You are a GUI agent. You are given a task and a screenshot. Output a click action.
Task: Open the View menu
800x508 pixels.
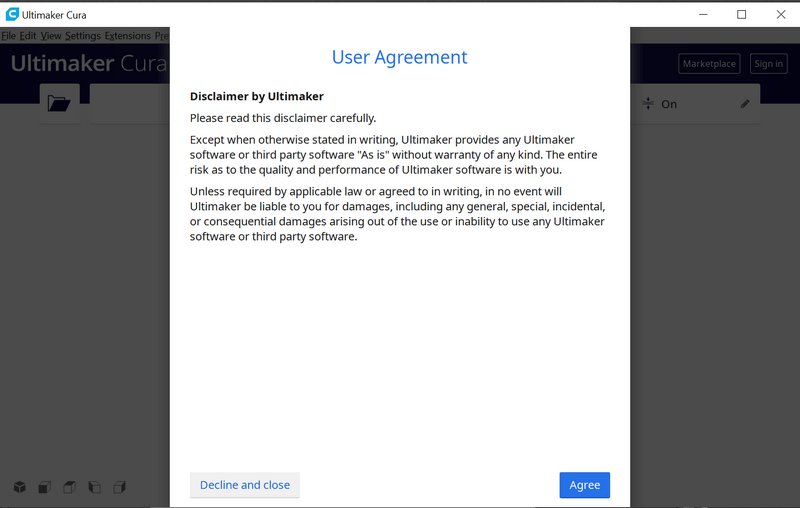tap(51, 36)
